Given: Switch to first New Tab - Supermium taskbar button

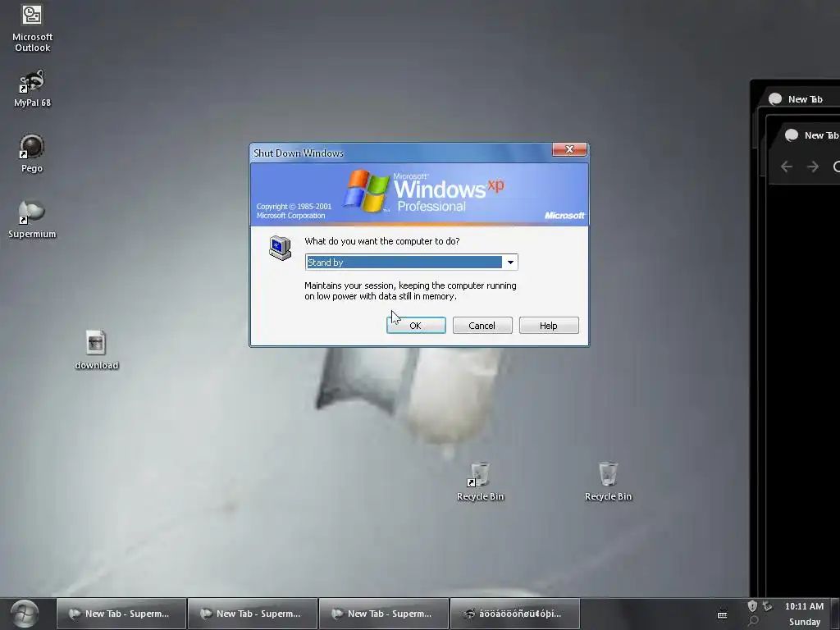Looking at the screenshot, I should pos(121,614).
